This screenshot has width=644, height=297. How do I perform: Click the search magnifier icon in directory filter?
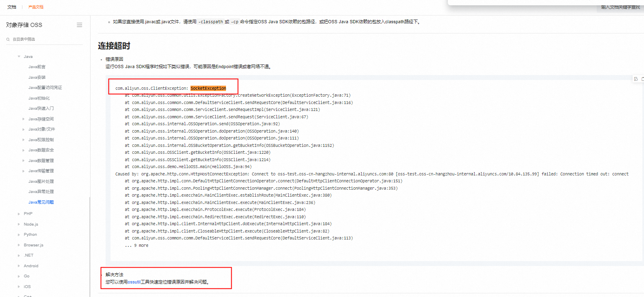pos(8,40)
